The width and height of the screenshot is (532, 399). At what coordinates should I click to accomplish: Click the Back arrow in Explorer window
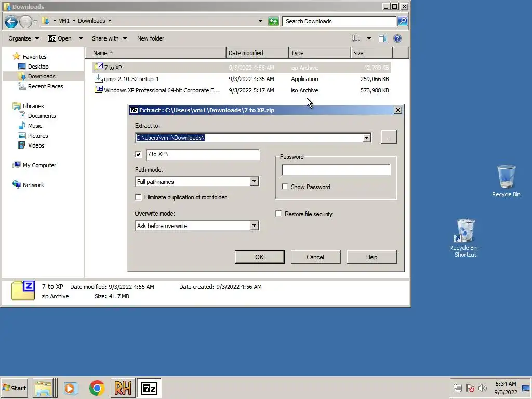(11, 21)
